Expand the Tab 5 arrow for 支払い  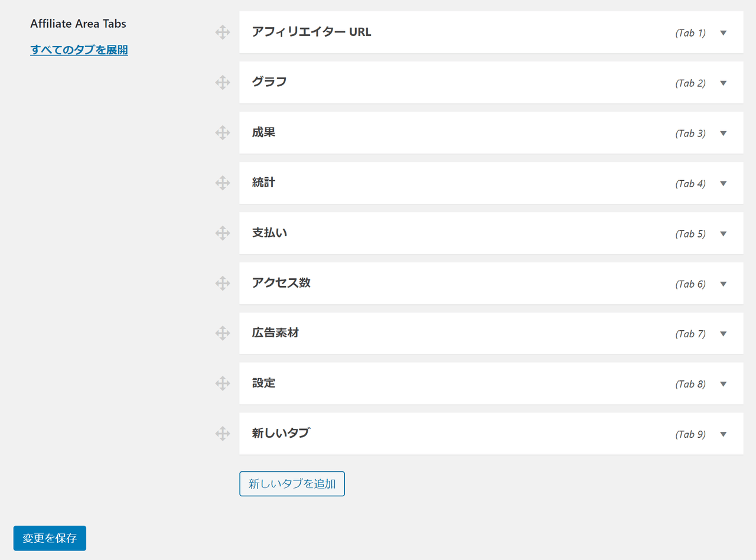click(723, 234)
